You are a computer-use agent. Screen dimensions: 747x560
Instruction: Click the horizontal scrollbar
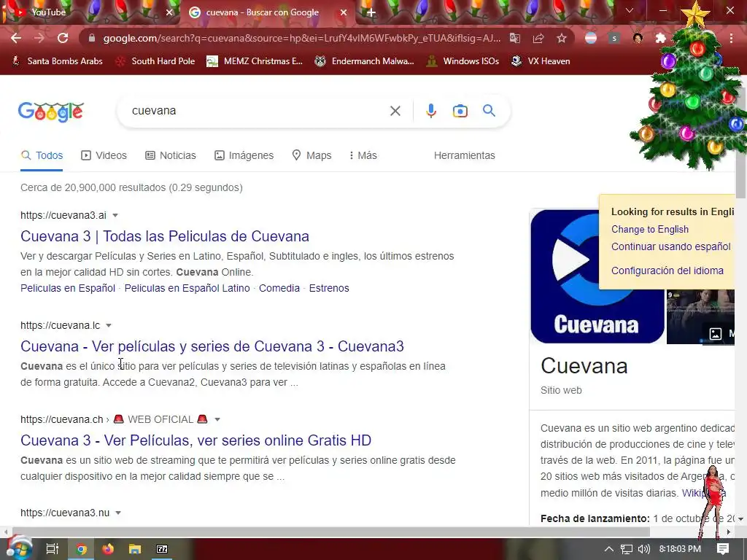330,532
